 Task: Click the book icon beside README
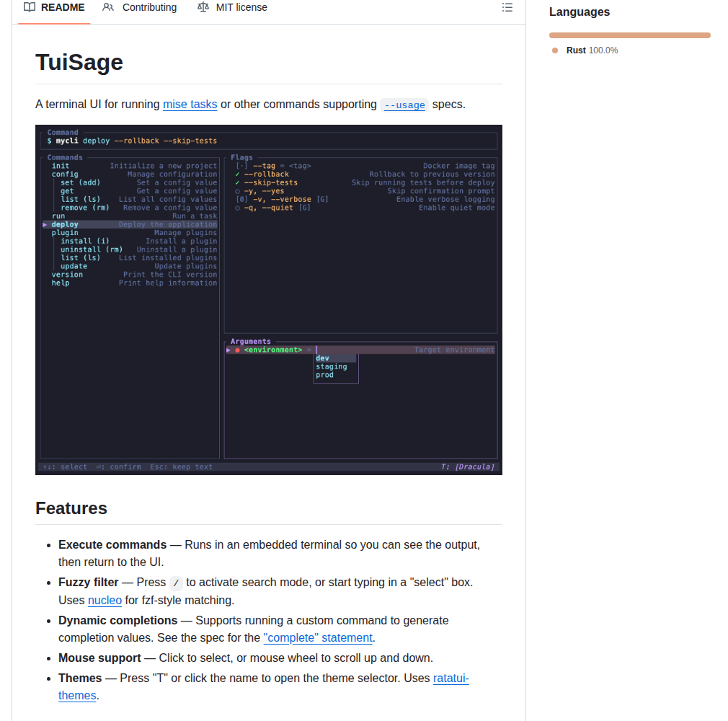[x=28, y=7]
